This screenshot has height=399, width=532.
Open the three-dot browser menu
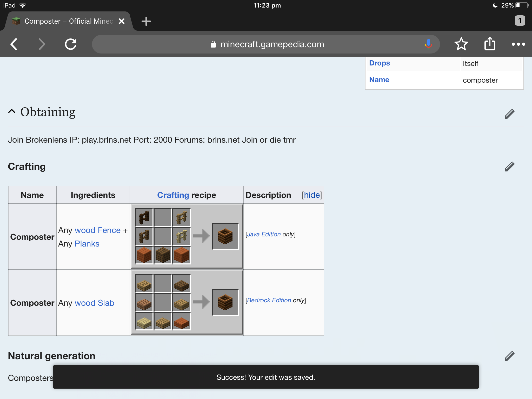(x=518, y=44)
